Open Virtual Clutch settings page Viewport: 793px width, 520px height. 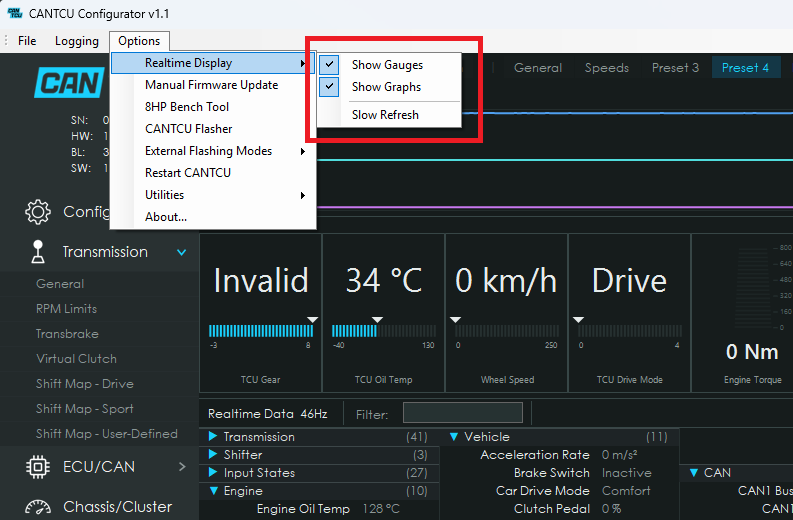click(76, 359)
